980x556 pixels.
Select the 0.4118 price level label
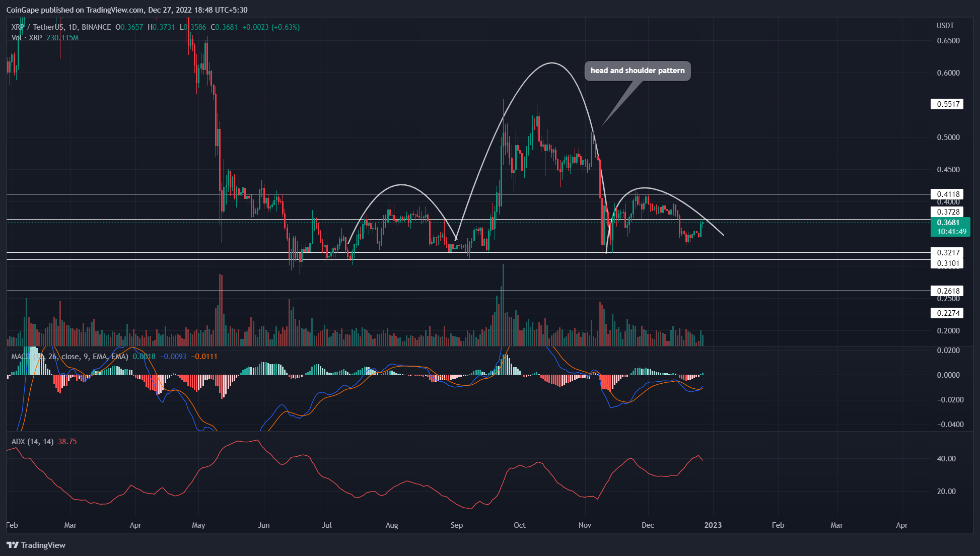pyautogui.click(x=947, y=194)
